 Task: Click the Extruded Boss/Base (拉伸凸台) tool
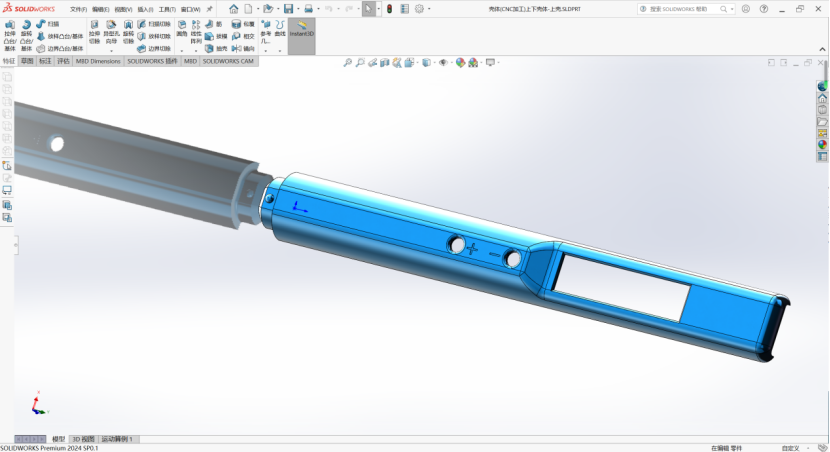pos(10,35)
